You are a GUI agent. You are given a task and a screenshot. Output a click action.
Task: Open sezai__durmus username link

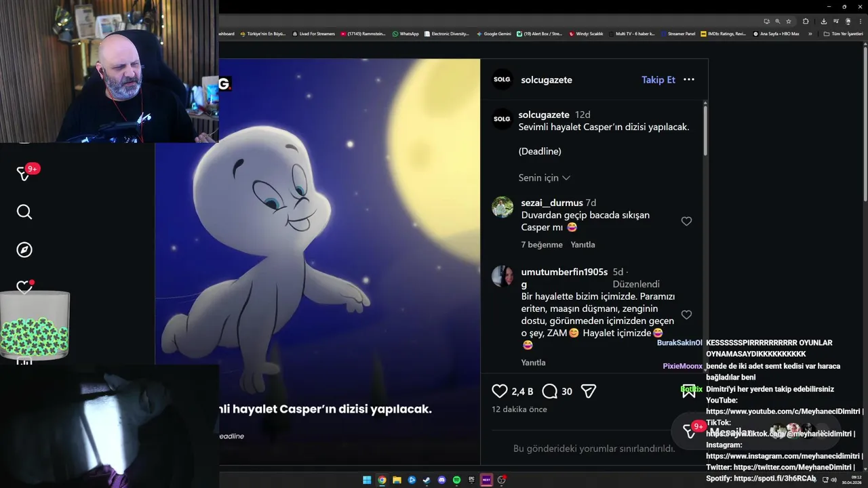point(552,203)
